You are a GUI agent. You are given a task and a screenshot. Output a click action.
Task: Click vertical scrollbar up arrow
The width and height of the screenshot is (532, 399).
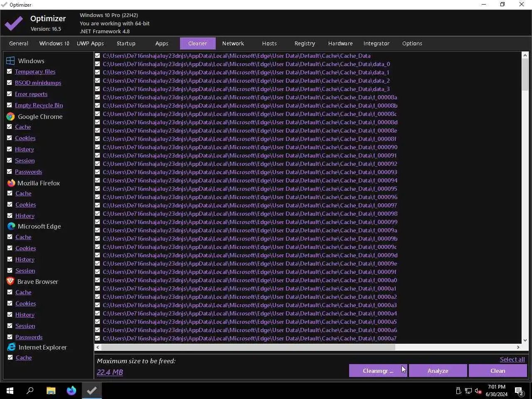coord(525,55)
